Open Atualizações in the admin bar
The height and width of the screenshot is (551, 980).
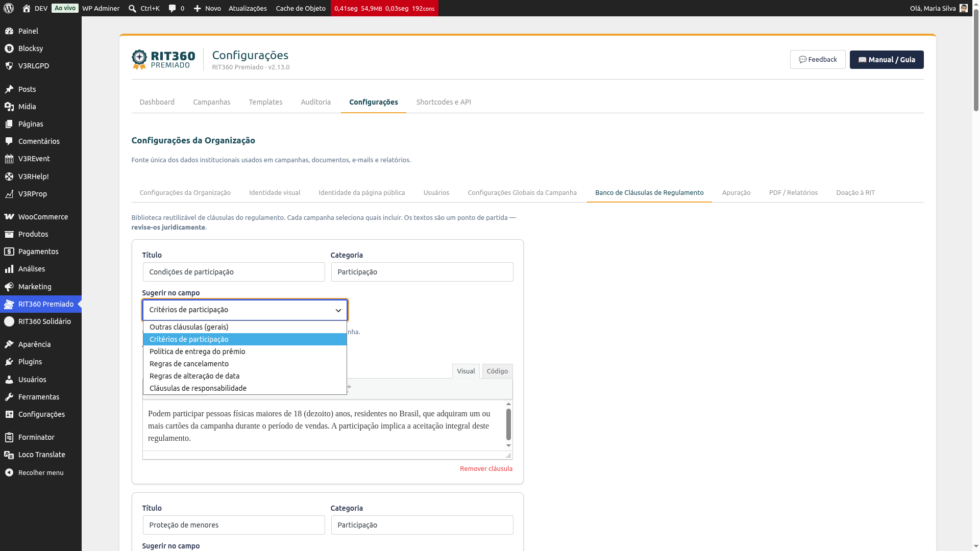pyautogui.click(x=248, y=8)
